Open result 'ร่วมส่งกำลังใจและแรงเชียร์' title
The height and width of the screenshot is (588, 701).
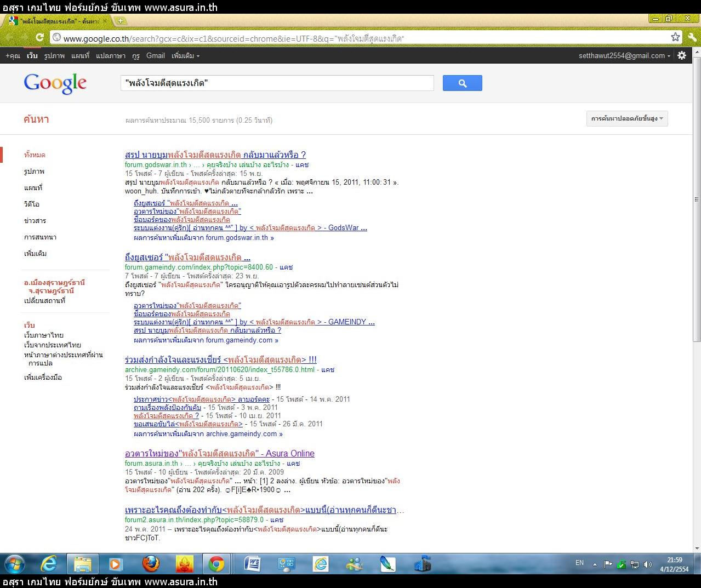[x=220, y=360]
